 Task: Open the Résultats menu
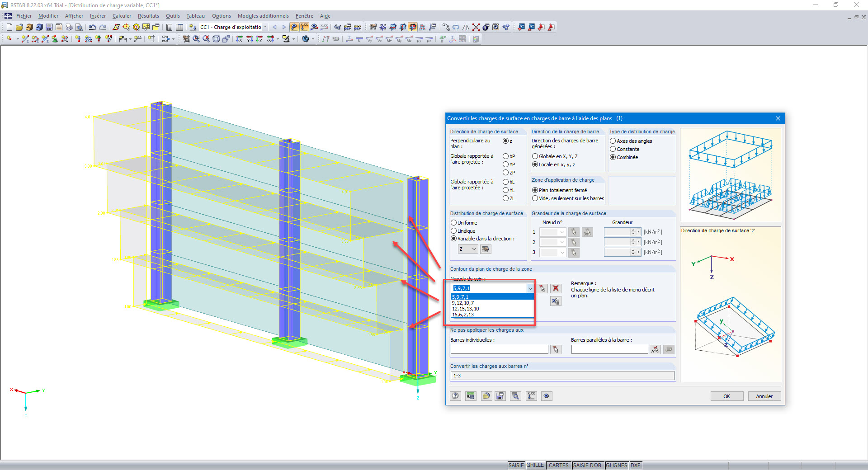pos(148,16)
